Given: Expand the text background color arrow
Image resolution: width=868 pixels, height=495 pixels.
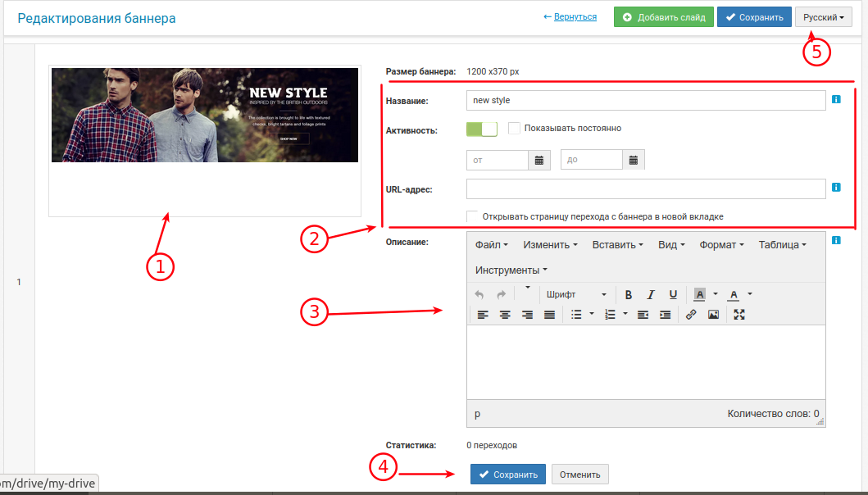Looking at the screenshot, I should click(x=716, y=294).
